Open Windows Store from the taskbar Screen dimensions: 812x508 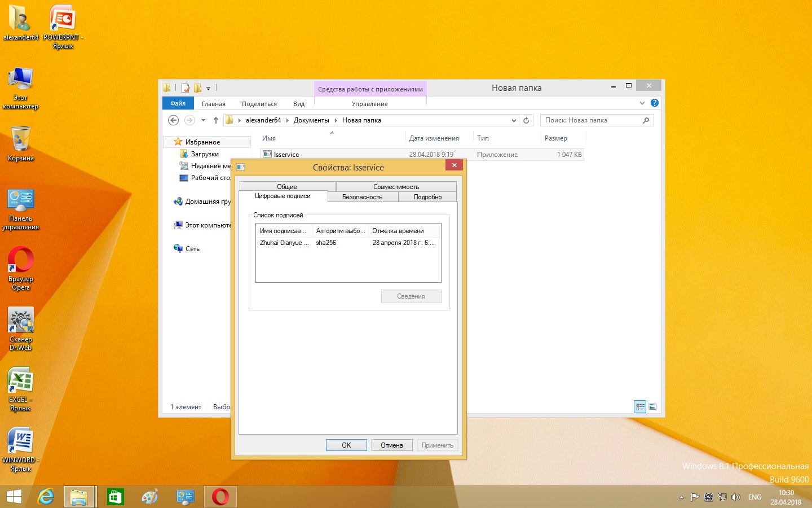pyautogui.click(x=115, y=497)
